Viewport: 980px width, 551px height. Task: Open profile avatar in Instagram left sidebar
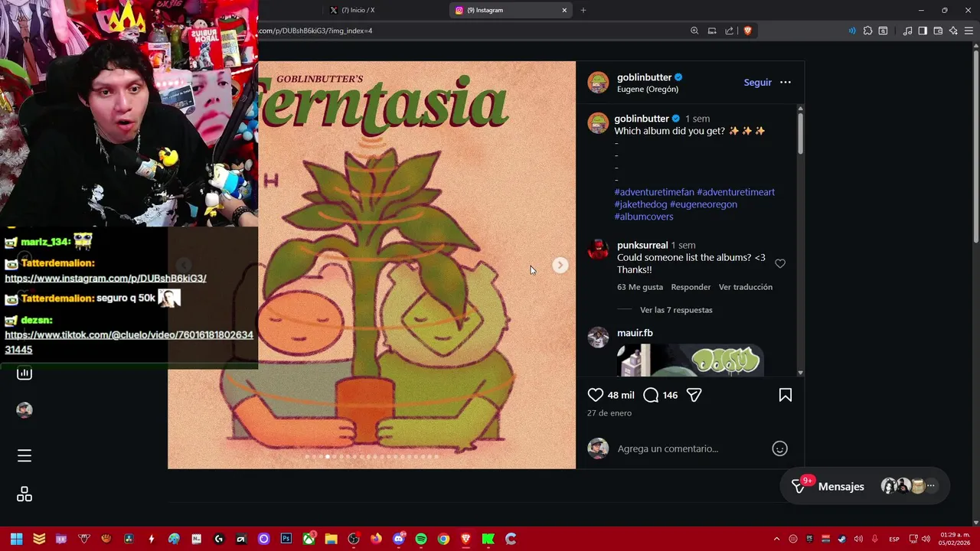(24, 410)
